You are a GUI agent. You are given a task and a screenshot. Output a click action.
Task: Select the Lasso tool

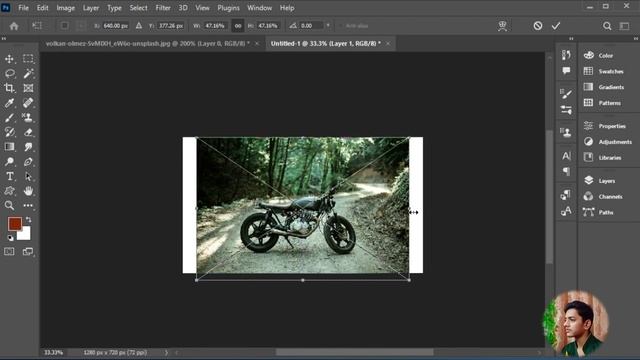click(9, 73)
